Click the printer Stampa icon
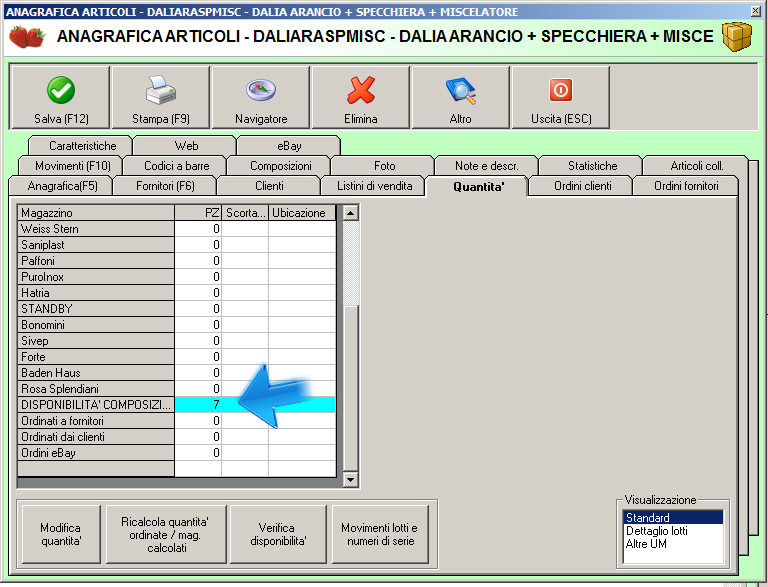This screenshot has width=768, height=587. 161,90
